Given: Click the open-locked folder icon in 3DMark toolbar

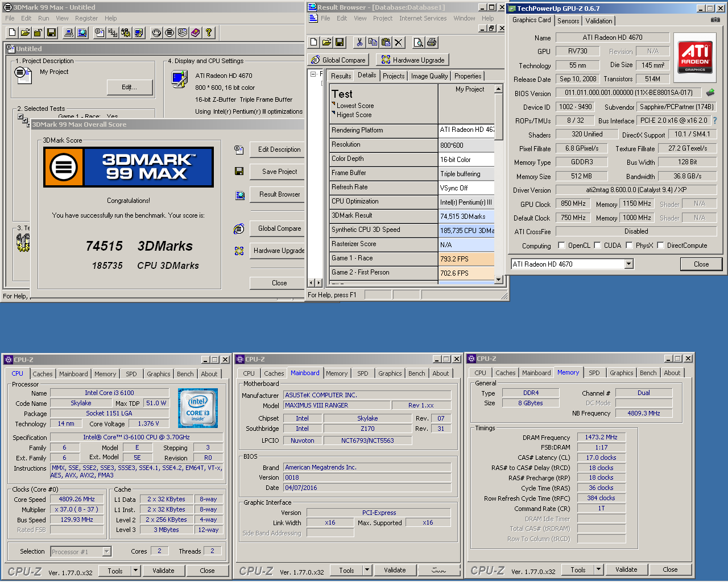Looking at the screenshot, I should click(38, 33).
